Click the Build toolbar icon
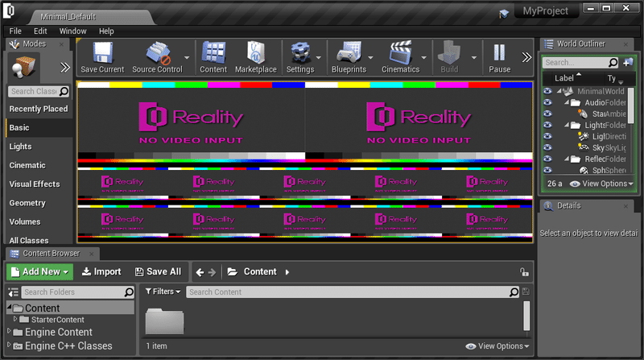The height and width of the screenshot is (360, 644). tap(449, 53)
